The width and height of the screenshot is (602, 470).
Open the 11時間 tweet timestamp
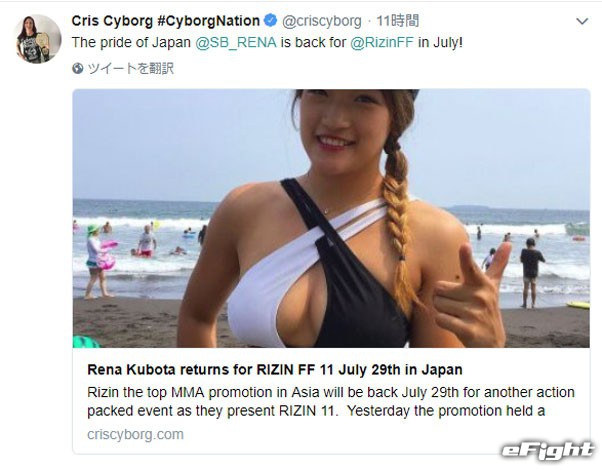397,21
